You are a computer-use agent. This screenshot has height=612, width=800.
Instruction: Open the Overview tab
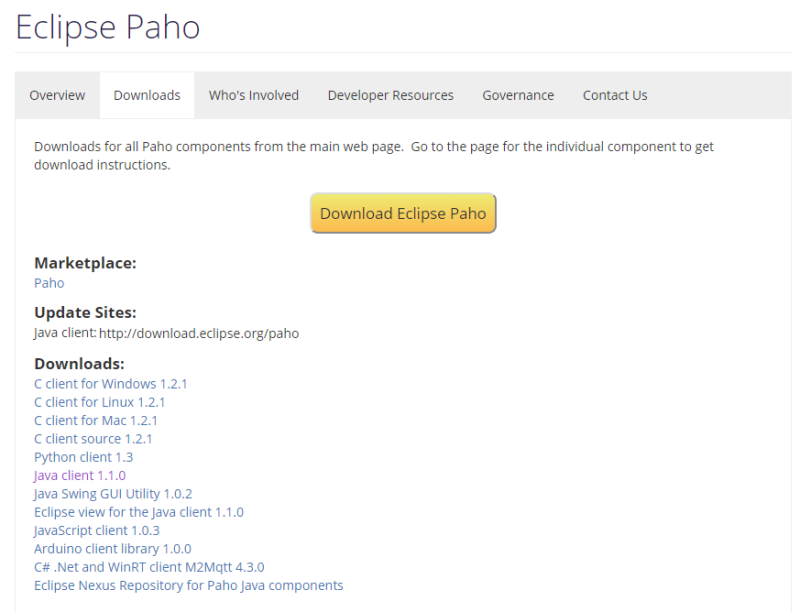click(57, 95)
